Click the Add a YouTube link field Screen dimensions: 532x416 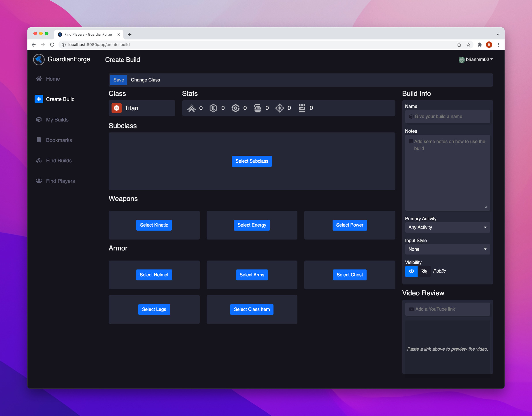(448, 309)
